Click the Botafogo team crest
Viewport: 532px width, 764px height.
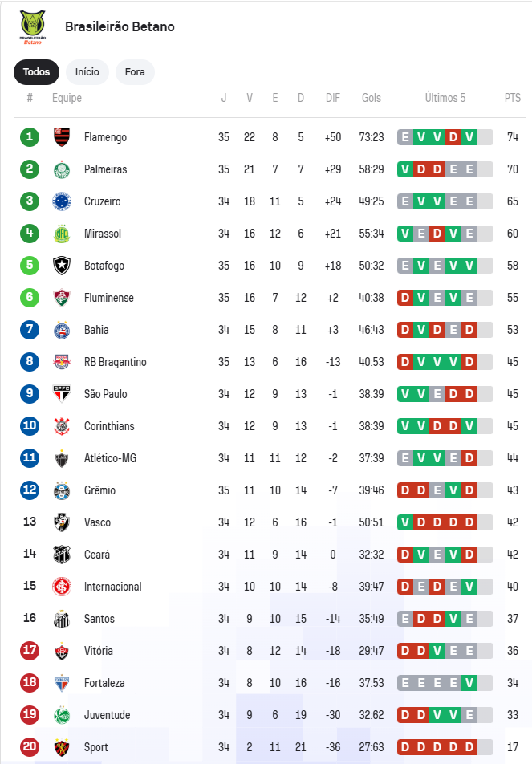pos(62,266)
